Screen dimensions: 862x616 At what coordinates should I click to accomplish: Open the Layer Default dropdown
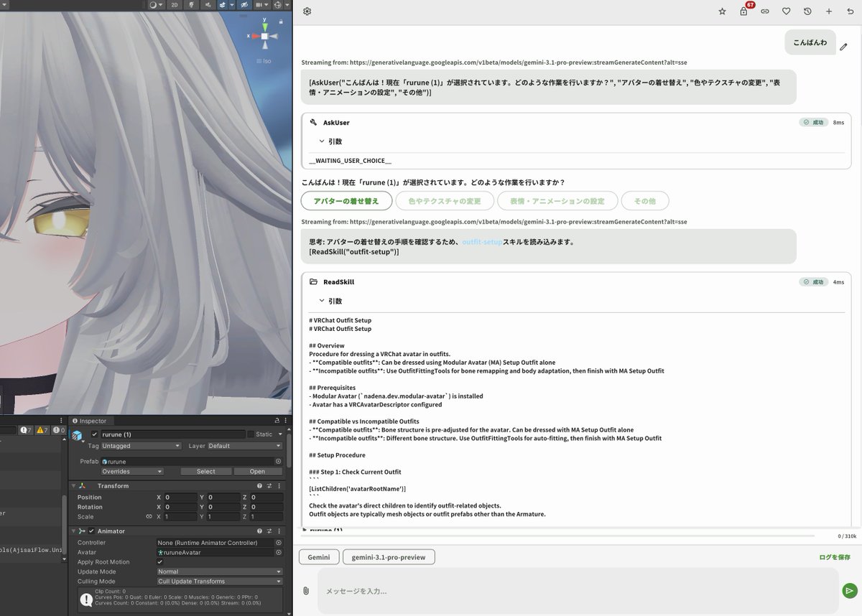coord(245,446)
